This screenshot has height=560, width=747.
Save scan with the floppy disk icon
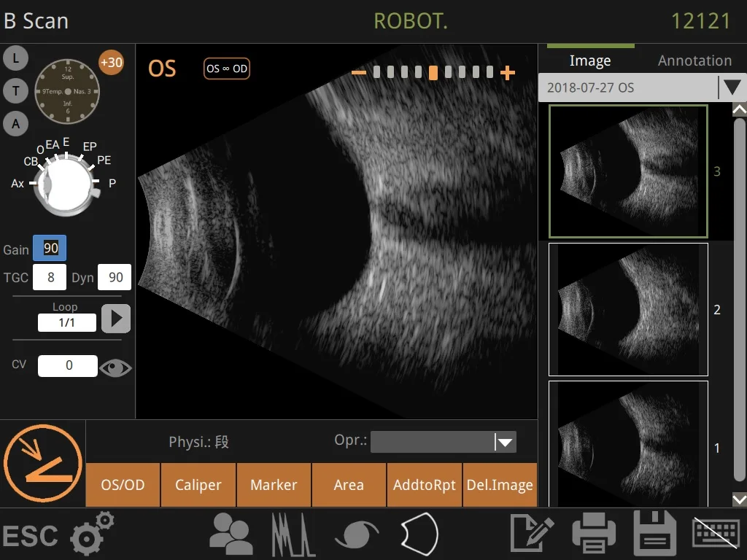click(656, 534)
